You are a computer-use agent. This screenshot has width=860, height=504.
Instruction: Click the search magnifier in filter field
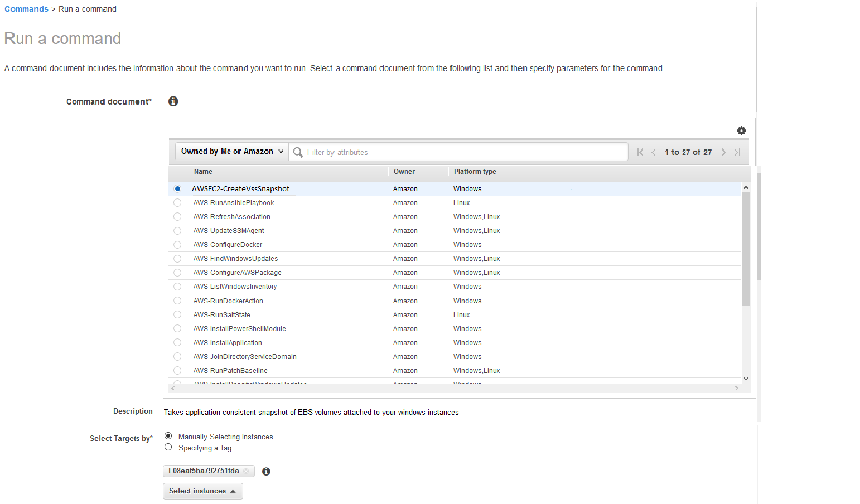(x=298, y=152)
